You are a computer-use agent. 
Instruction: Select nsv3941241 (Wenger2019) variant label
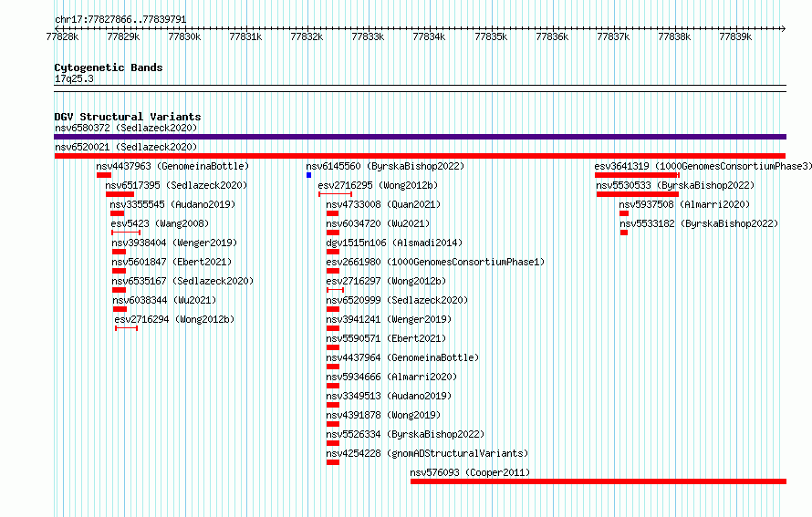389,319
